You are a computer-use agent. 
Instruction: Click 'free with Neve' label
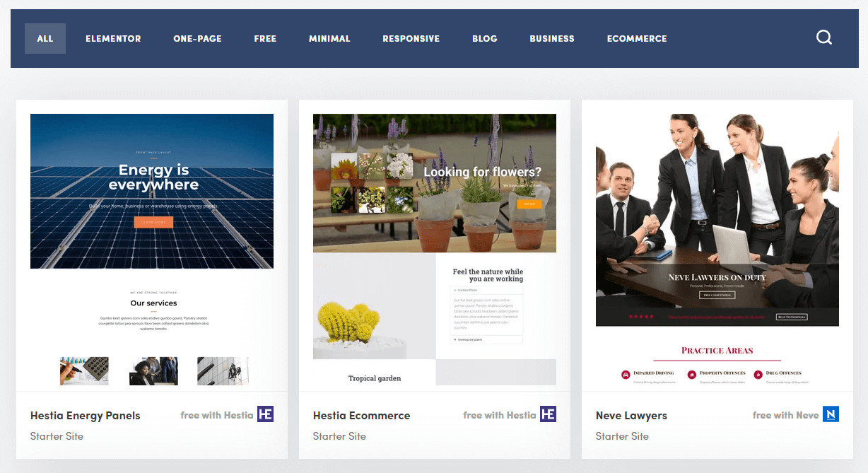(x=786, y=415)
